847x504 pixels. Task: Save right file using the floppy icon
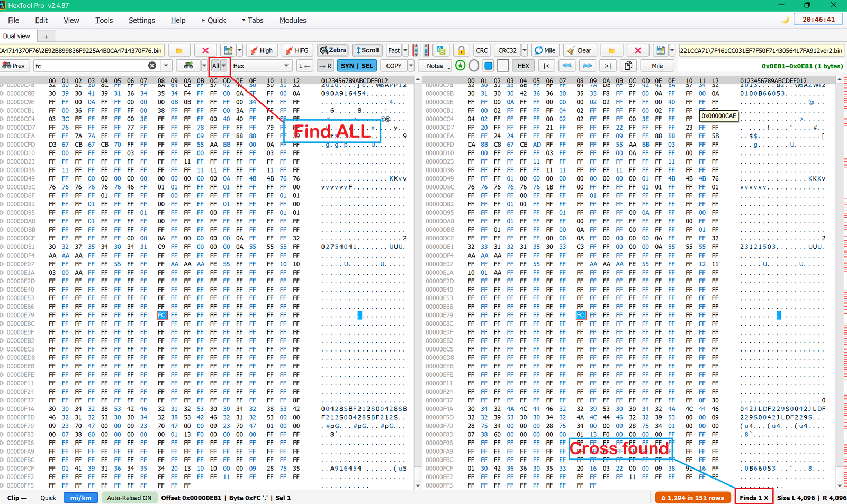[661, 50]
